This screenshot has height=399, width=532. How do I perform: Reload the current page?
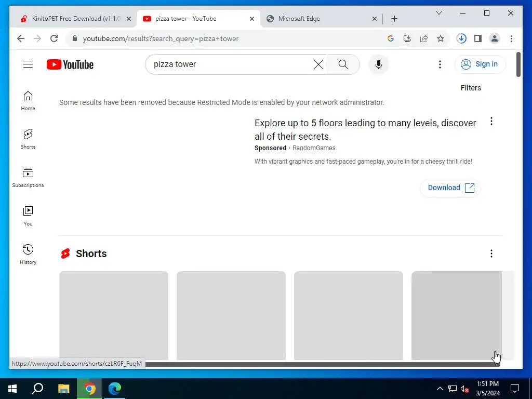(54, 38)
